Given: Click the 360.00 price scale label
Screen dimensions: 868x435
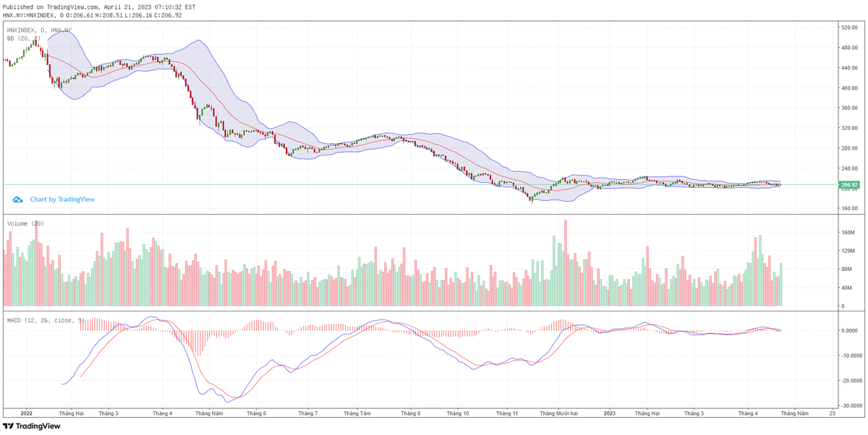Looking at the screenshot, I should (x=848, y=108).
